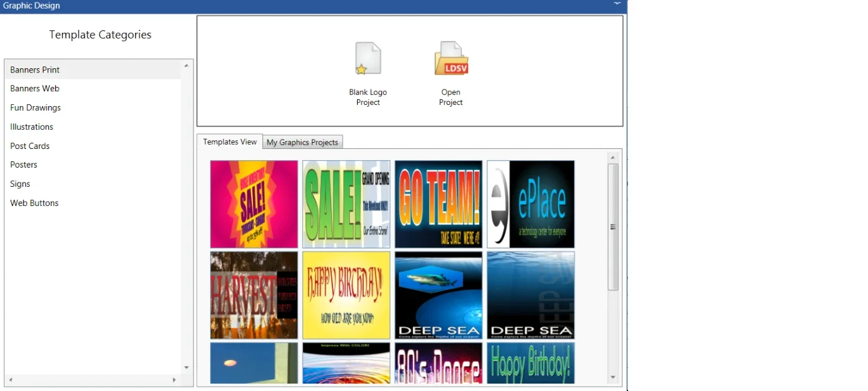Pick the DEEP SEA shark template
The height and width of the screenshot is (391, 868).
(x=438, y=295)
